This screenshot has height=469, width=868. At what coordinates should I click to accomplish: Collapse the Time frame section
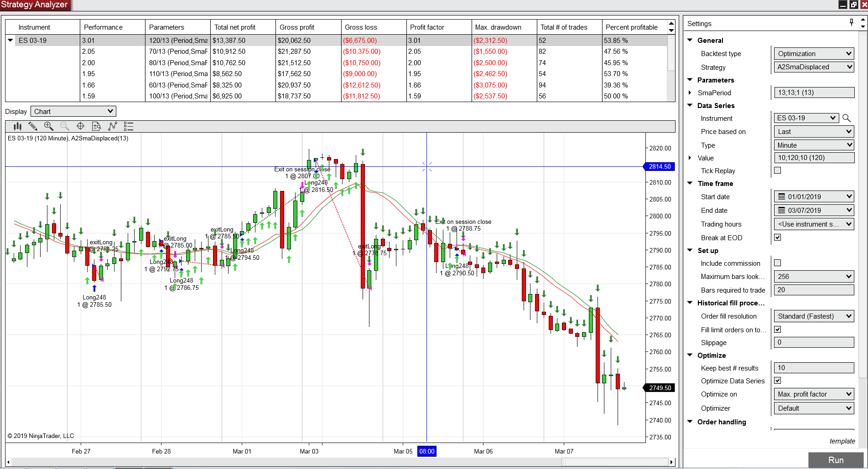point(690,183)
